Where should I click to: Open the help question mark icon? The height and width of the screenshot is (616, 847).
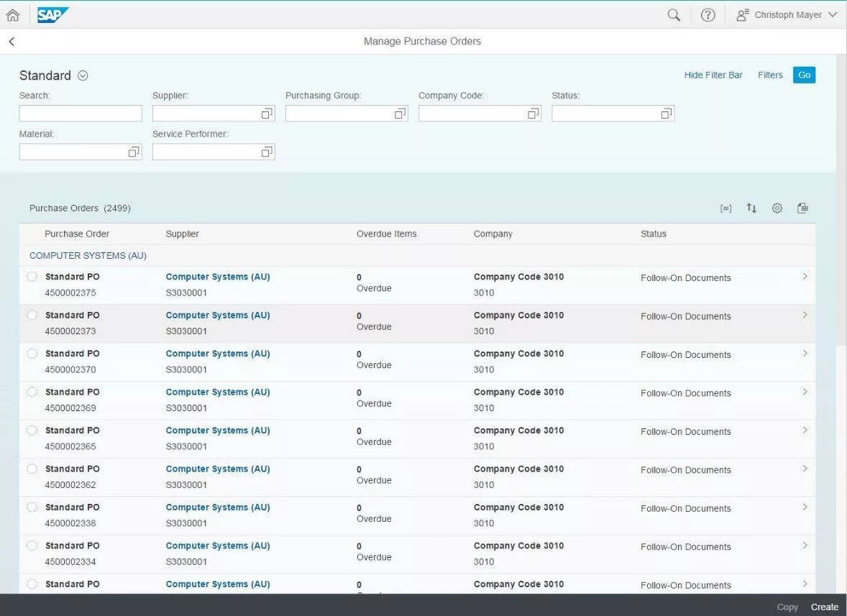click(708, 14)
